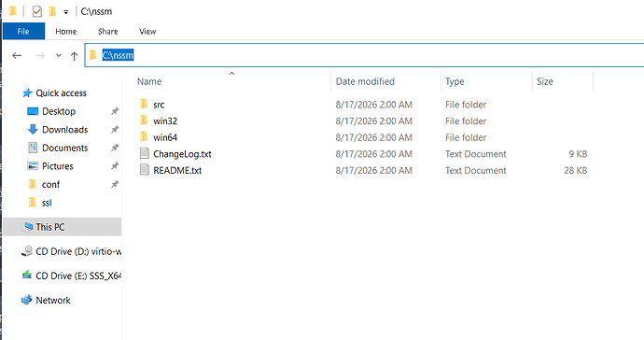Image resolution: width=644 pixels, height=340 pixels.
Task: Click the README.txt file name
Action: pyautogui.click(x=177, y=170)
